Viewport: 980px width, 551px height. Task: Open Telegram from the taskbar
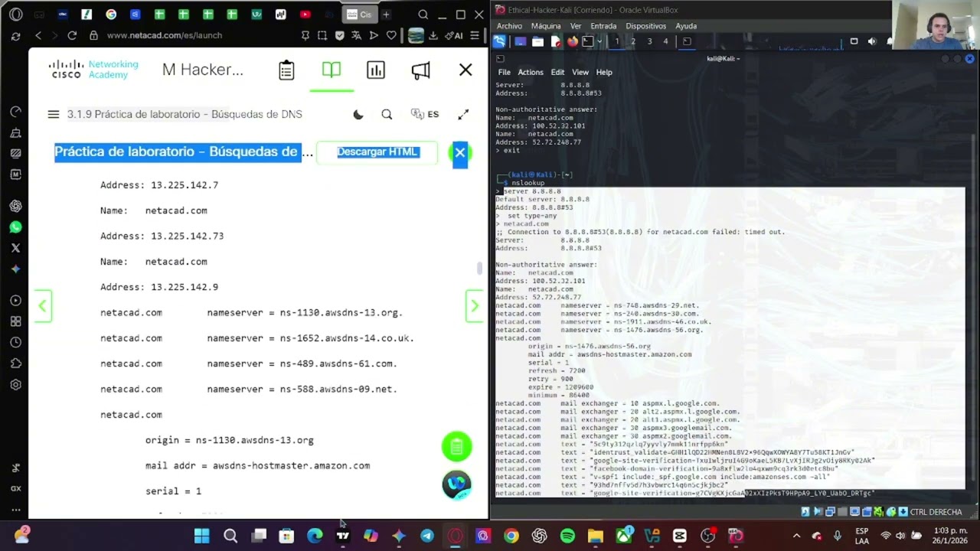[x=427, y=536]
